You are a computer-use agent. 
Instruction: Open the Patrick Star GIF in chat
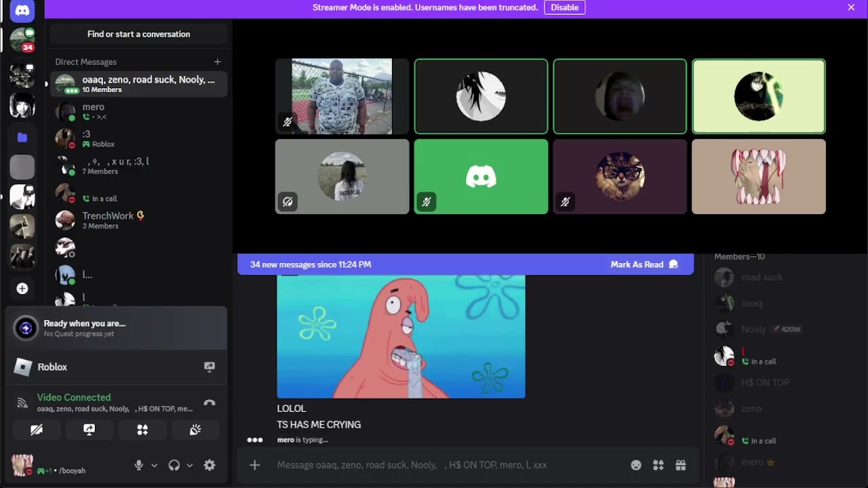(x=401, y=336)
